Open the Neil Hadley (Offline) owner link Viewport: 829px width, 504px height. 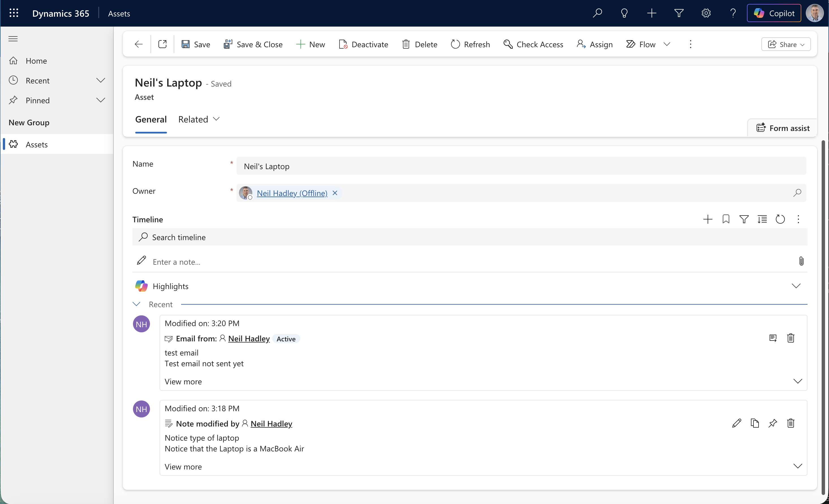292,193
